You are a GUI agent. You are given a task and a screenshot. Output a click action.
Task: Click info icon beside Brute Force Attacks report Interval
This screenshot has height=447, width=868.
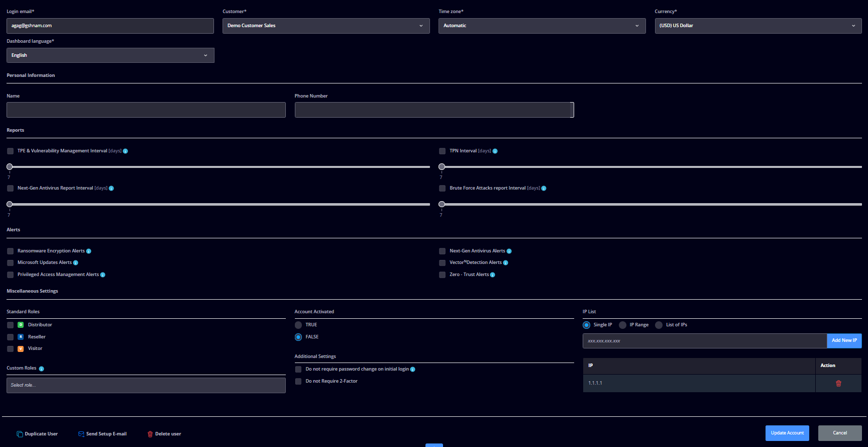click(544, 189)
